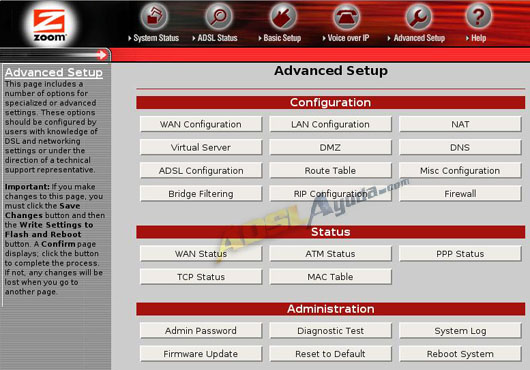Click the bold 'Important:' sidebar text
530x370 pixels.
(27, 187)
